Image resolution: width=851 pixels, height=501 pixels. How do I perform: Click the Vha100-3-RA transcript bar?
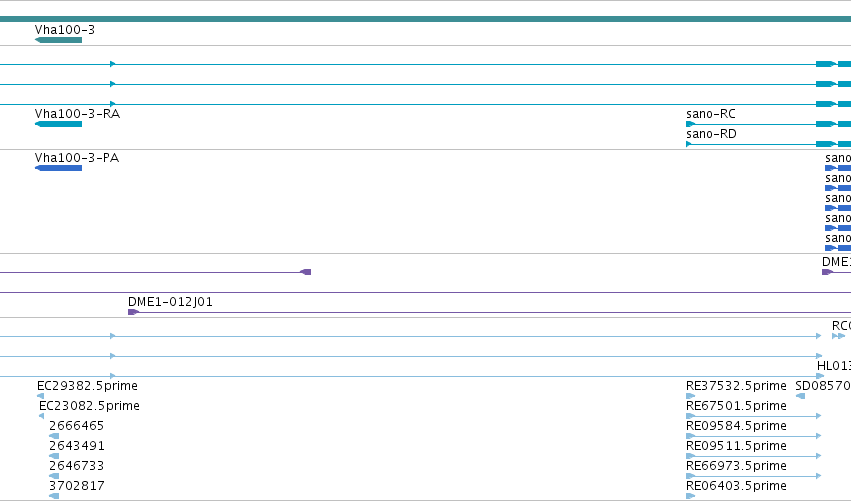click(x=58, y=124)
